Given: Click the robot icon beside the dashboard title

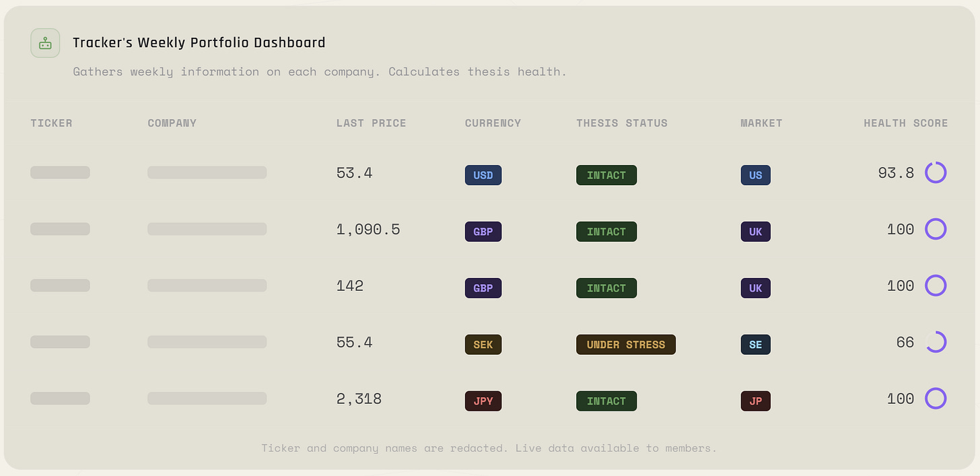Looking at the screenshot, I should [45, 43].
